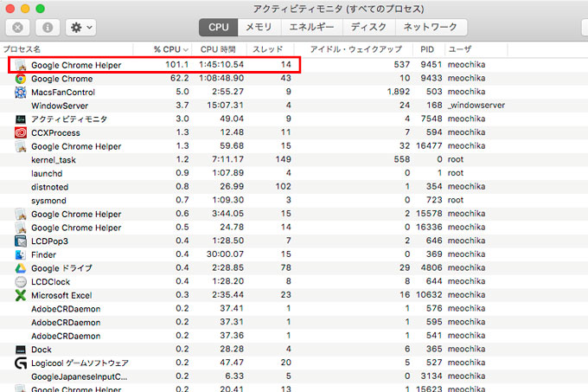Click the Microsoft Excel icon
Viewport: 588px width, 392px height.
(21, 295)
